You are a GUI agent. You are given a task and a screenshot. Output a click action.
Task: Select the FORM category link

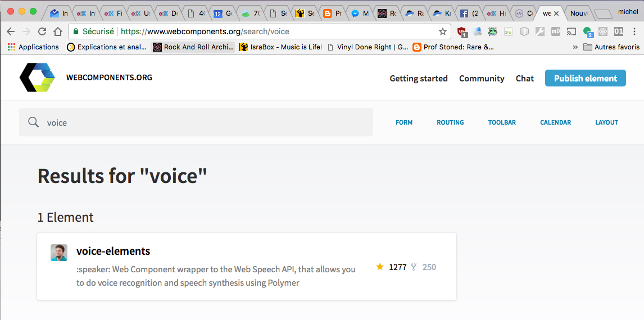pyautogui.click(x=404, y=122)
